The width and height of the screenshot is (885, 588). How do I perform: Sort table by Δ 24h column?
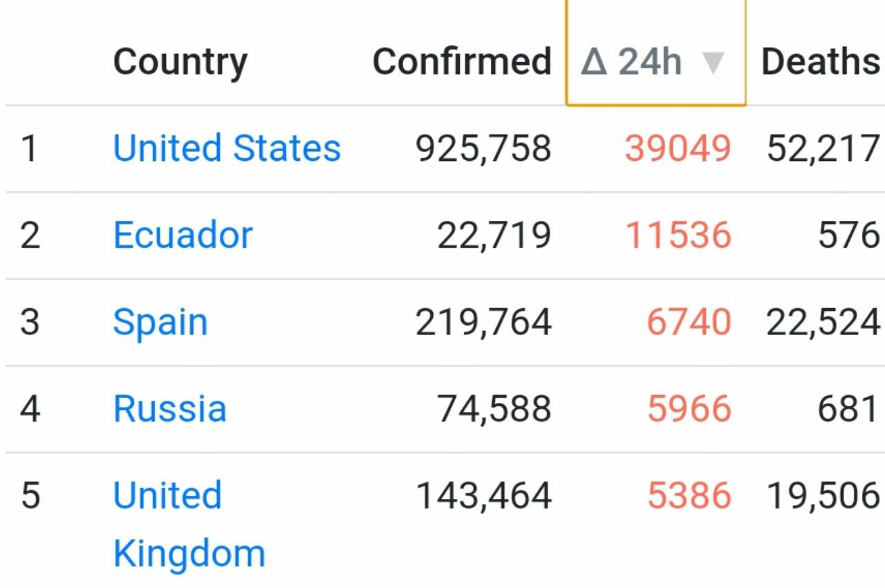(x=655, y=53)
